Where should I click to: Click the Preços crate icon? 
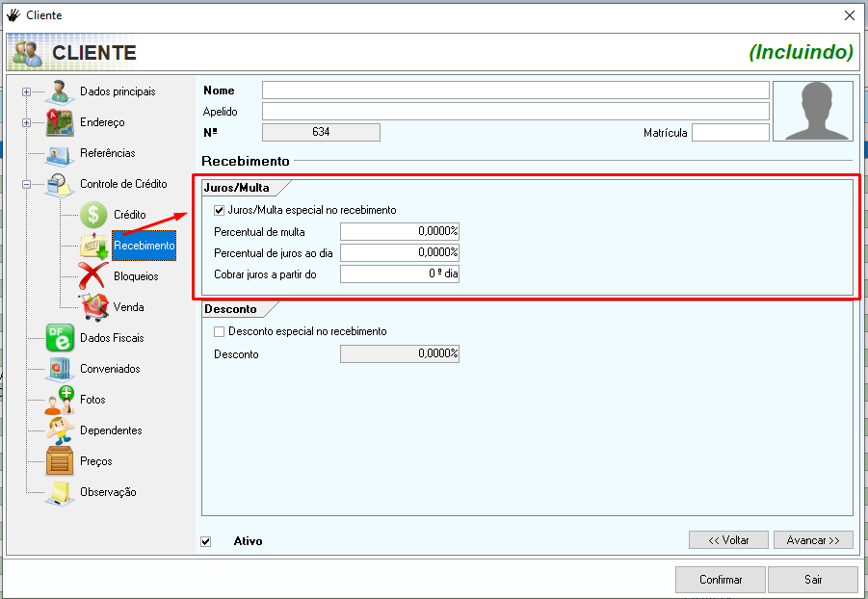point(60,461)
